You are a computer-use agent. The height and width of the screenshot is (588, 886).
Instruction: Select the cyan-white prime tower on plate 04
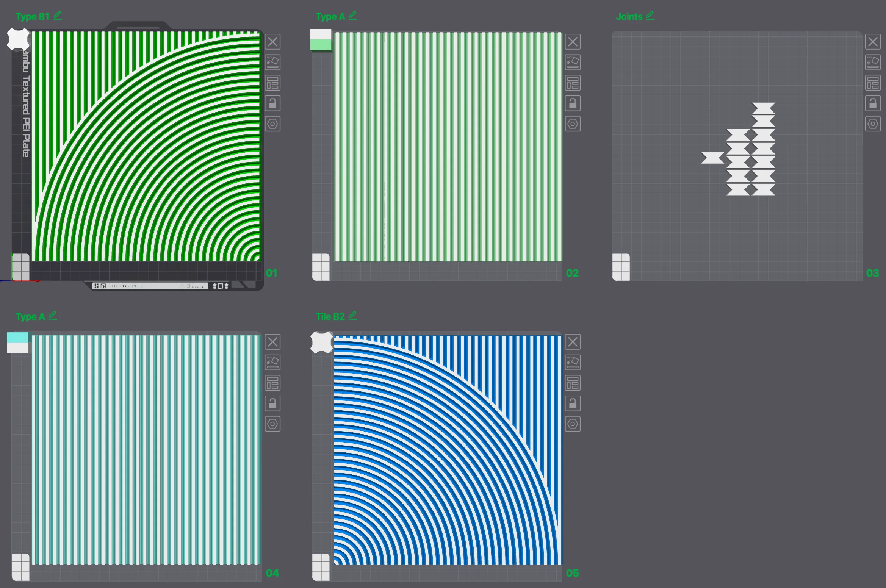click(x=17, y=343)
